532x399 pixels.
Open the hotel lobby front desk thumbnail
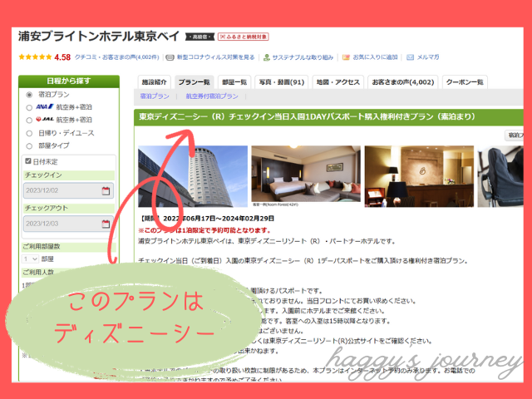pyautogui.click(x=419, y=176)
